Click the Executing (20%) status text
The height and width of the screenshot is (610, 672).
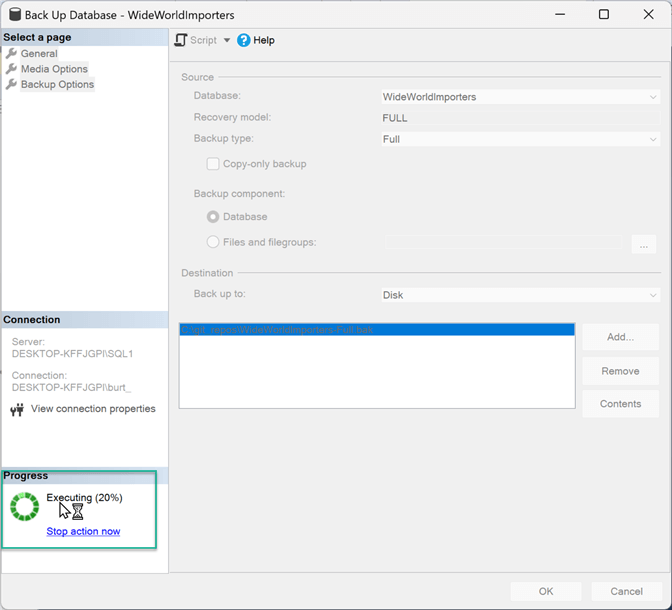point(84,497)
